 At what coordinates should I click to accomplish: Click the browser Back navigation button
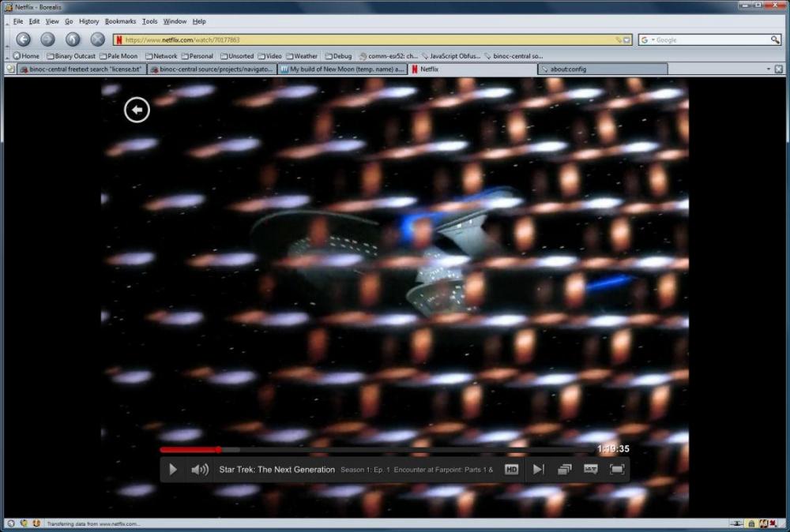24,39
